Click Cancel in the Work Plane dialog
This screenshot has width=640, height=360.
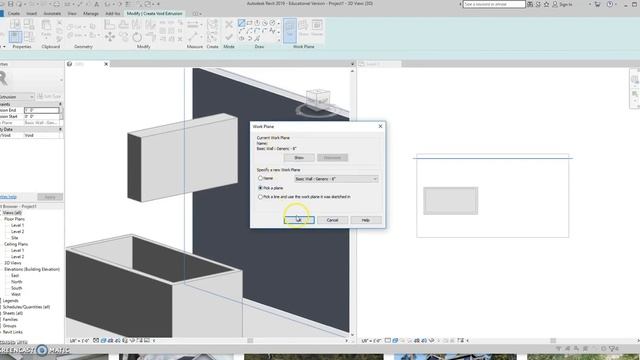click(332, 220)
